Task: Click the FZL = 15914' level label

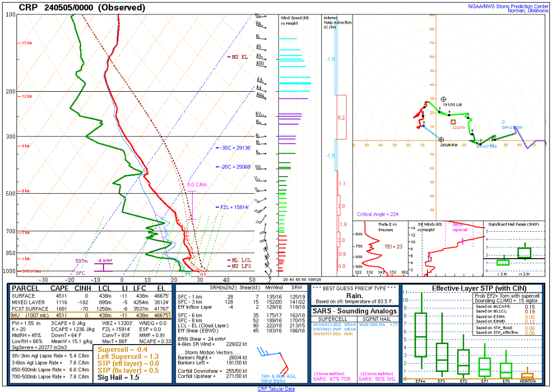Action: [232, 207]
